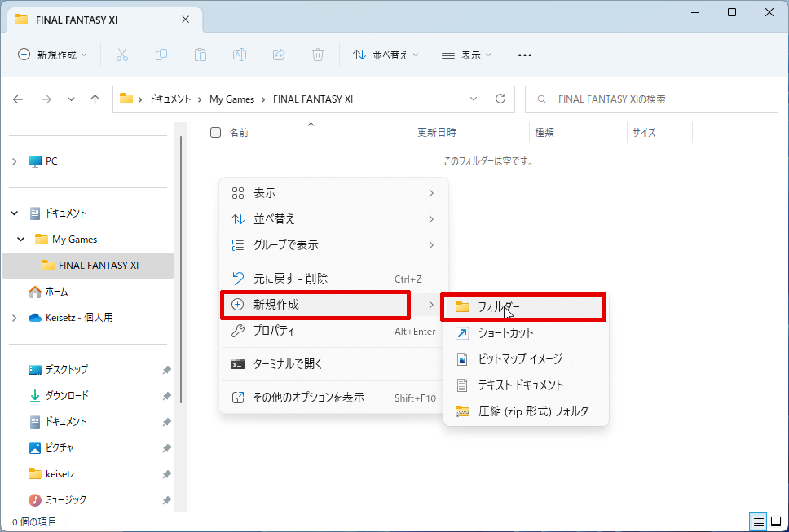Select 新規作成 in the context menu
The height and width of the screenshot is (532, 789).
pyautogui.click(x=333, y=305)
